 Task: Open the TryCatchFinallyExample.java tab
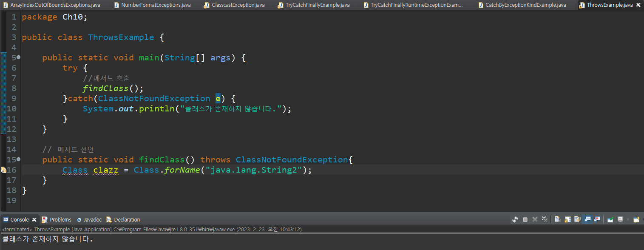coord(318,5)
